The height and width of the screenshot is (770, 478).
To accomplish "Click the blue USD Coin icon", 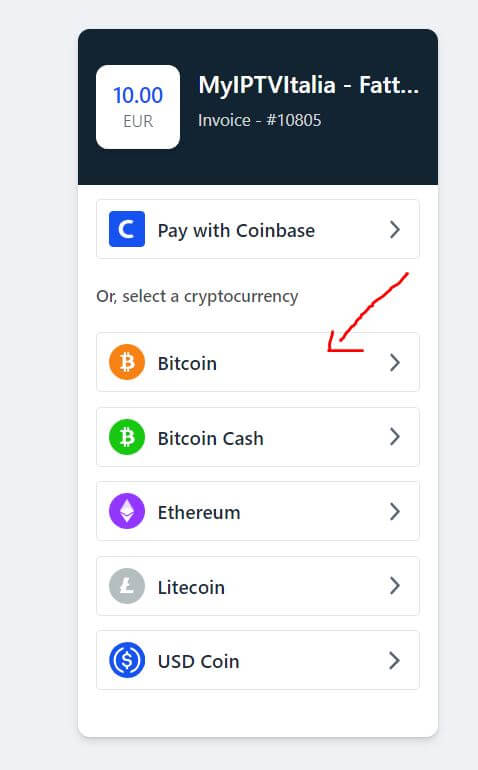I will (x=127, y=660).
